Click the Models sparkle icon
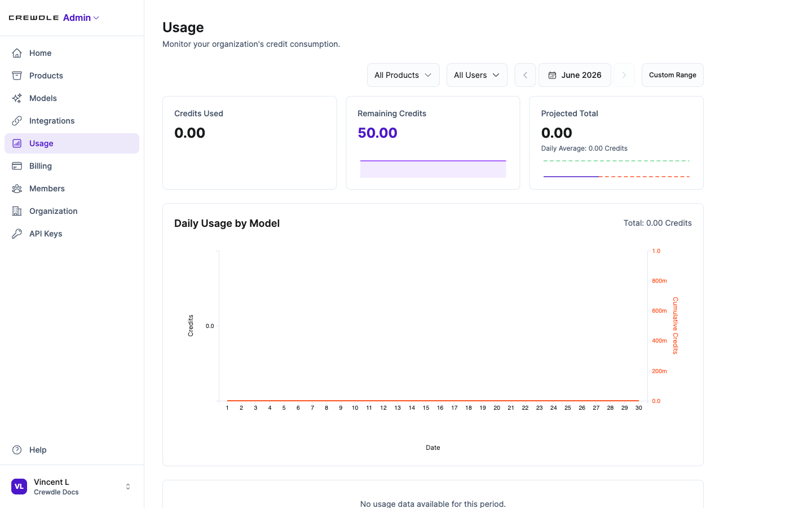This screenshot has width=812, height=508. (x=17, y=98)
